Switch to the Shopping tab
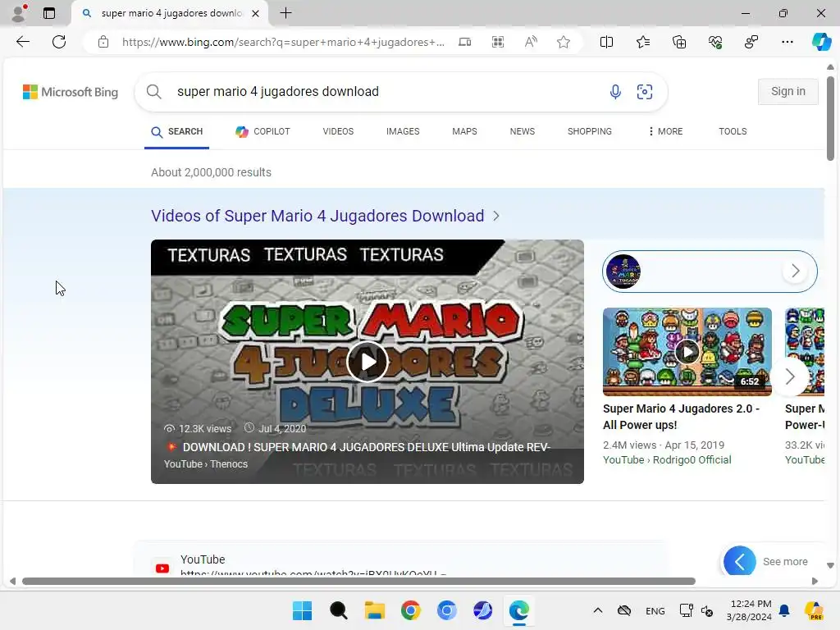The image size is (840, 630). (x=589, y=131)
